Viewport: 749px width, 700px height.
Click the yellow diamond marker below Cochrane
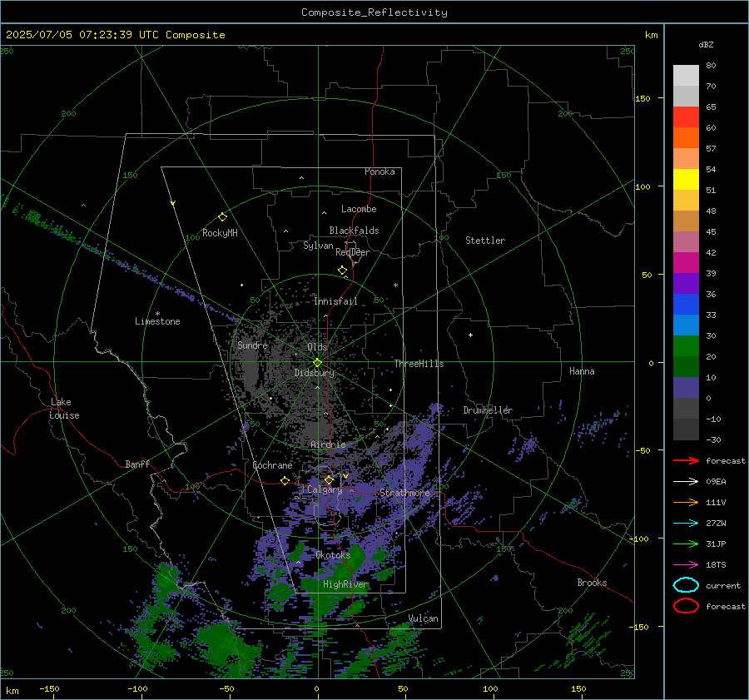(285, 480)
